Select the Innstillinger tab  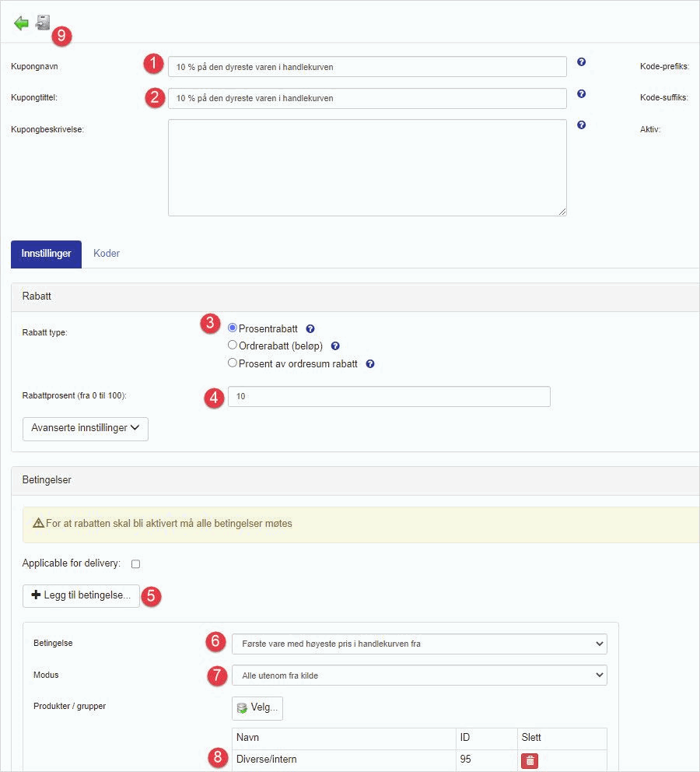click(46, 254)
